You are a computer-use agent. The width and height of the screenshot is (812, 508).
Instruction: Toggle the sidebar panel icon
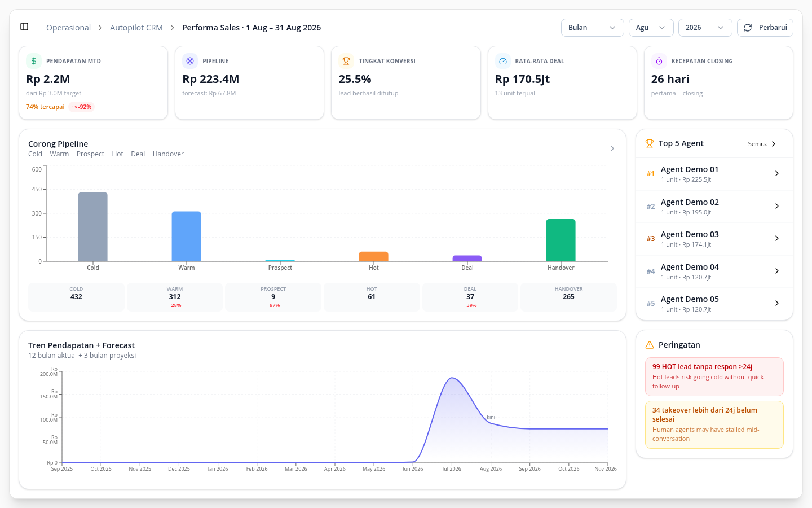click(24, 27)
